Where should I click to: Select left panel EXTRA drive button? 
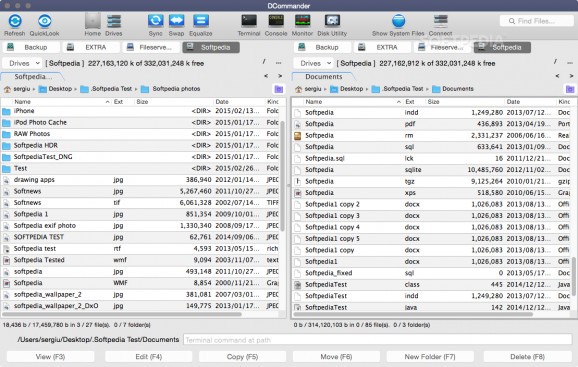(91, 47)
